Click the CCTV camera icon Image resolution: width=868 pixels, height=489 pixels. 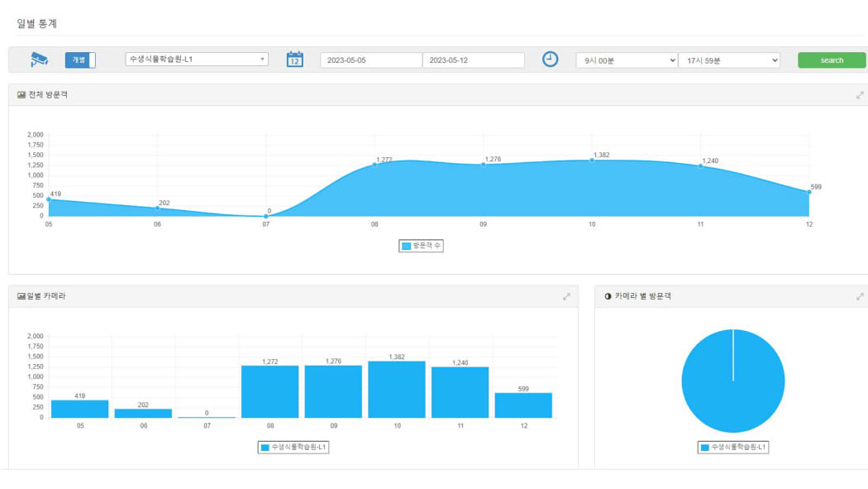click(39, 60)
